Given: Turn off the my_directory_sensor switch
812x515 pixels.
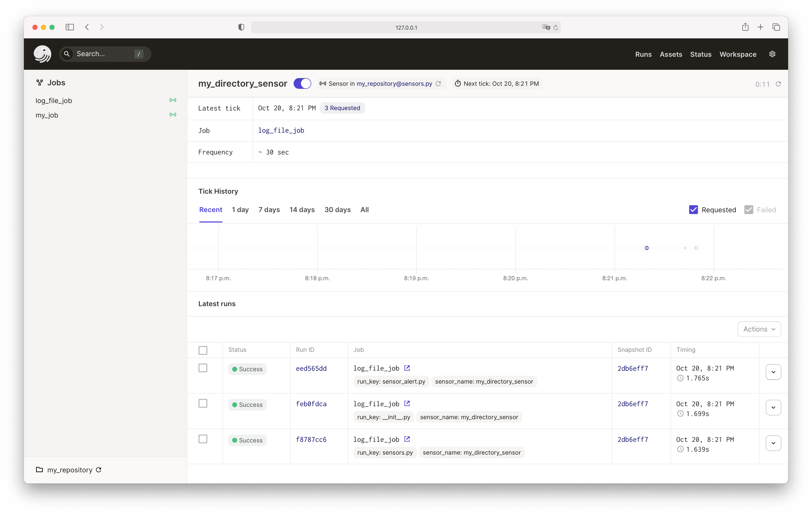Looking at the screenshot, I should coord(302,83).
